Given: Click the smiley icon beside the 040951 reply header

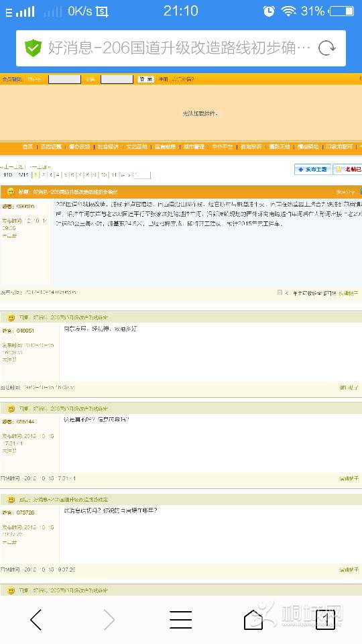Looking at the screenshot, I should 11,317.
